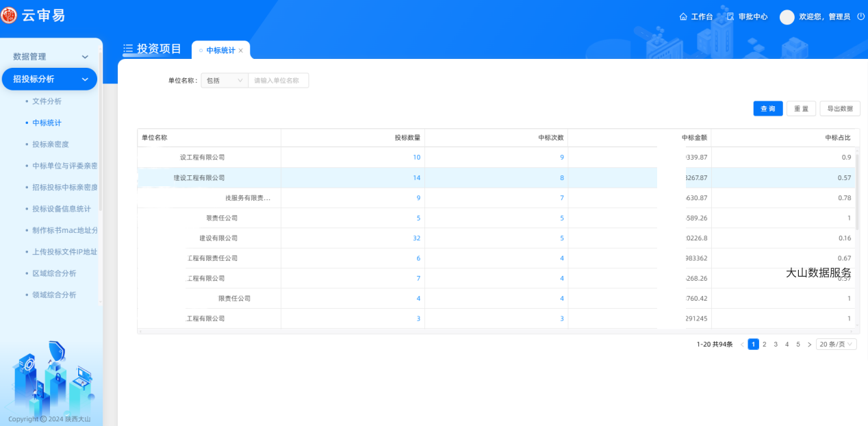Click the previous page arrow

pyautogui.click(x=742, y=344)
